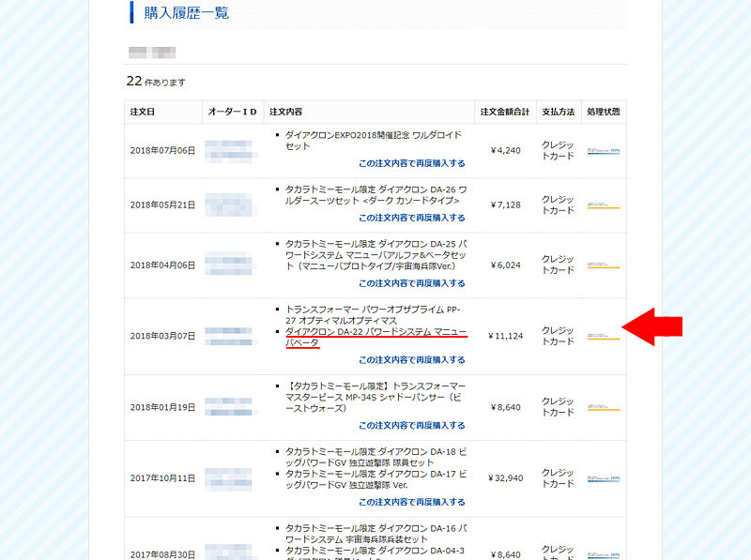The height and width of the screenshot is (560, 751).
Task: Click the DA-26 ワルダースーツセット item text
Action: (376, 195)
